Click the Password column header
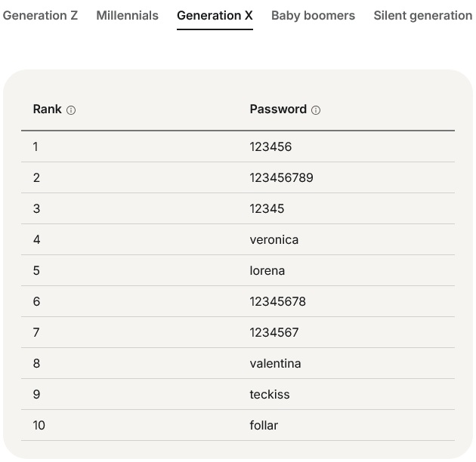Screen dimensions: 476x462 pos(278,109)
